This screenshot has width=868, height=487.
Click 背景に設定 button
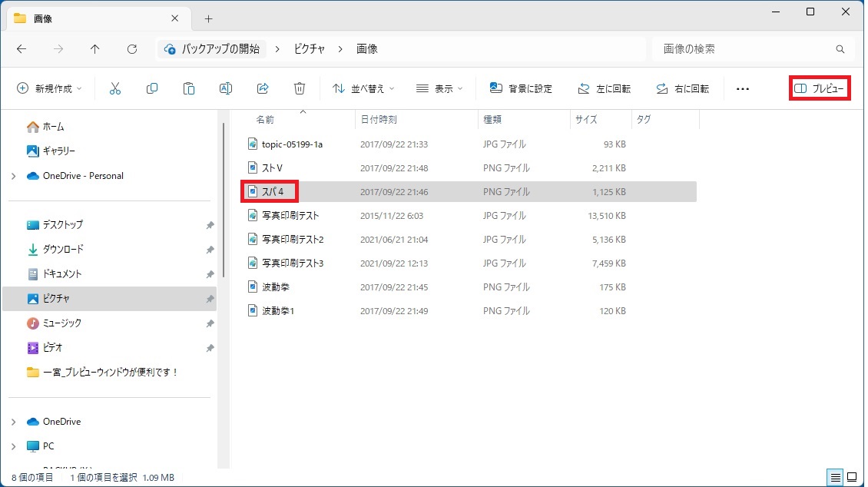coord(521,88)
